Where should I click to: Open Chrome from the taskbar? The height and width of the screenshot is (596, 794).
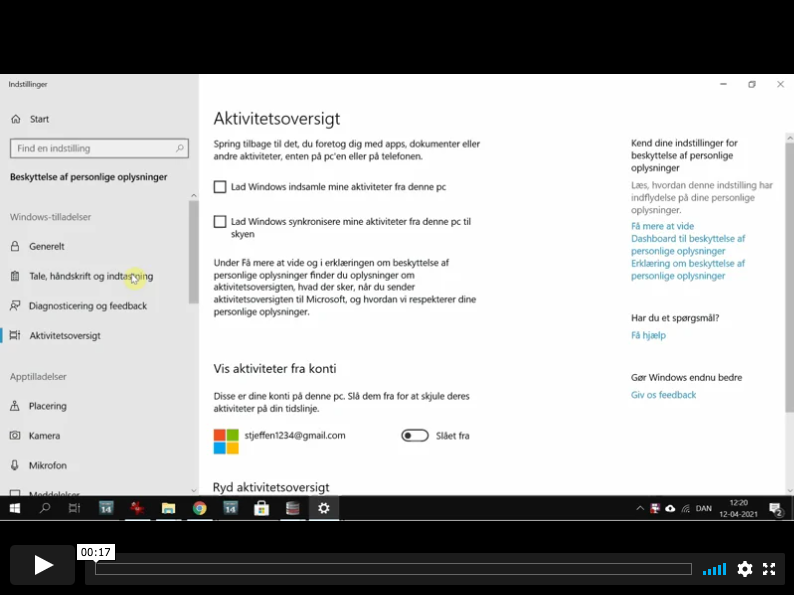[x=199, y=508]
